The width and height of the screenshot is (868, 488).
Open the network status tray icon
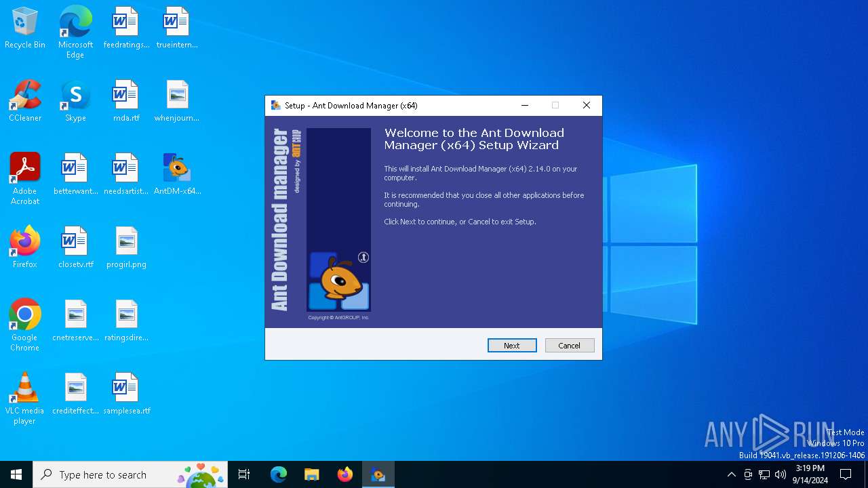[x=764, y=474]
